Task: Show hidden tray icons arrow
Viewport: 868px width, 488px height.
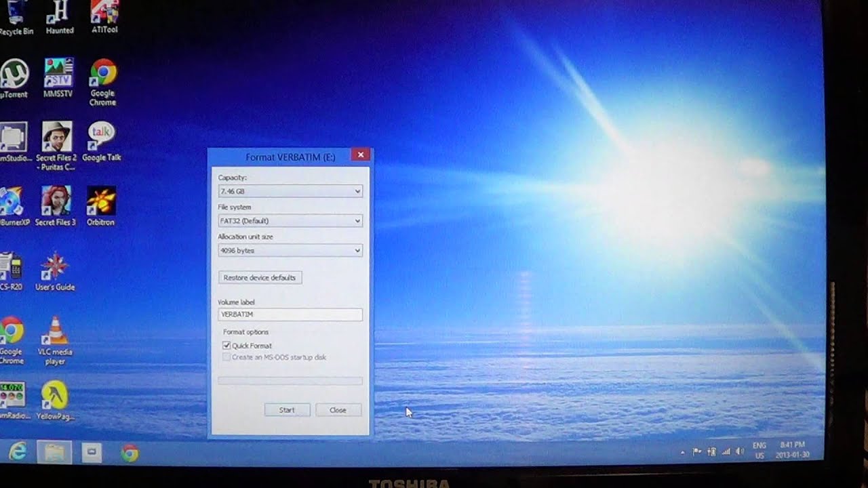Action: click(682, 451)
